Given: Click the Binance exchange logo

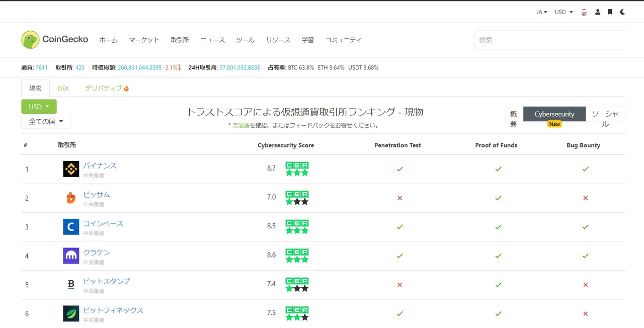Looking at the screenshot, I should click(x=71, y=169).
